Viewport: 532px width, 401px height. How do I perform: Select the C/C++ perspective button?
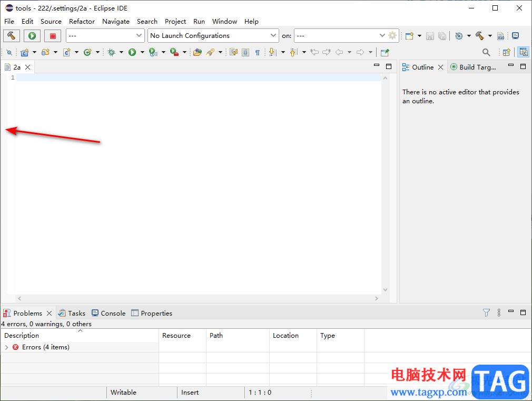point(524,52)
